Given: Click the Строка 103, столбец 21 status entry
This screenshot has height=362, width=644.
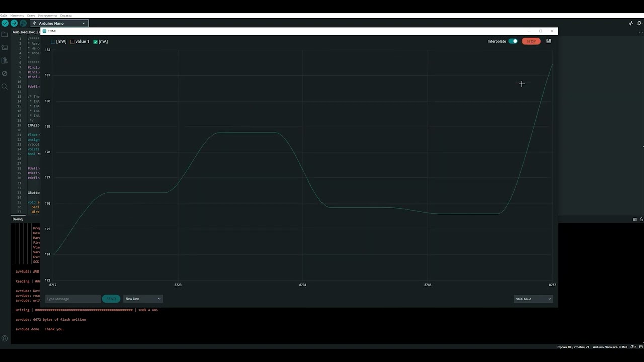Looking at the screenshot, I should (x=573, y=347).
